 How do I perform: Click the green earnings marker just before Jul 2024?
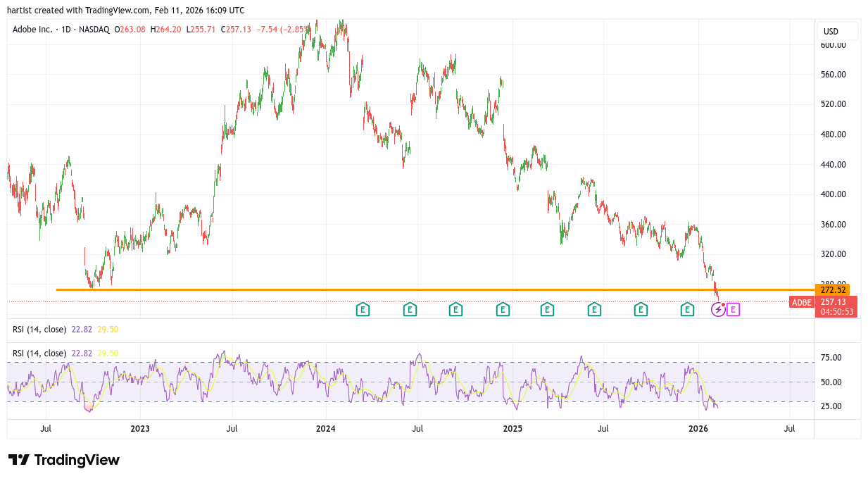pyautogui.click(x=410, y=309)
